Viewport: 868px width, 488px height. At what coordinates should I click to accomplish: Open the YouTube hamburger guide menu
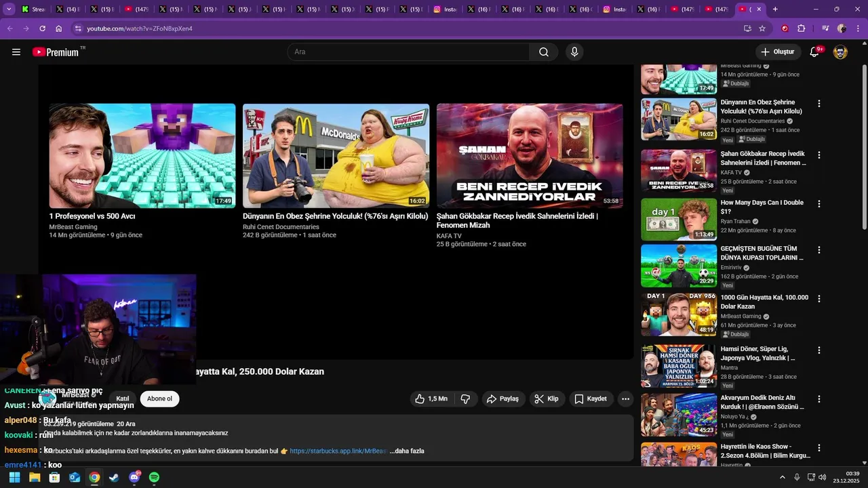point(16,52)
